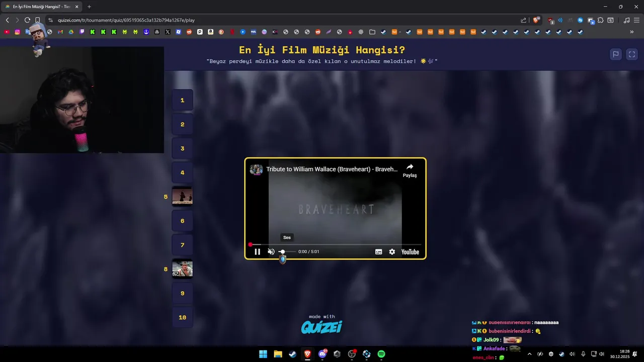Open Windows notification bell

pyautogui.click(x=635, y=354)
